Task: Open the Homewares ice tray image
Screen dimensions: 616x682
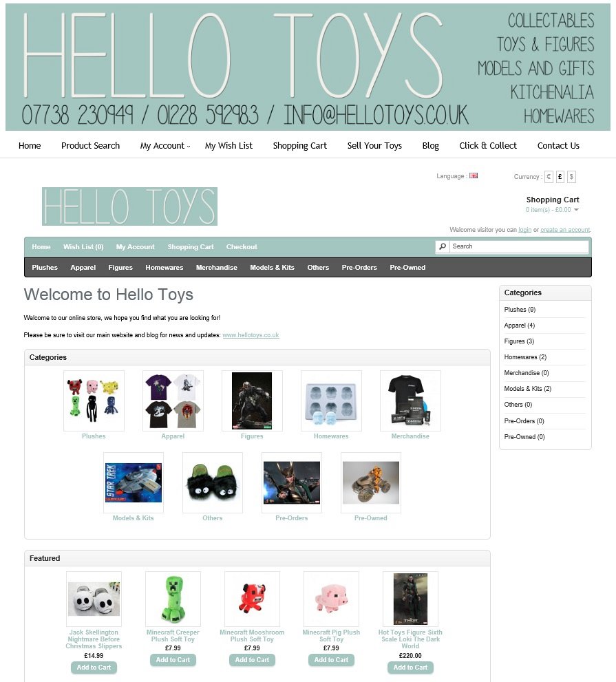Action: [331, 401]
